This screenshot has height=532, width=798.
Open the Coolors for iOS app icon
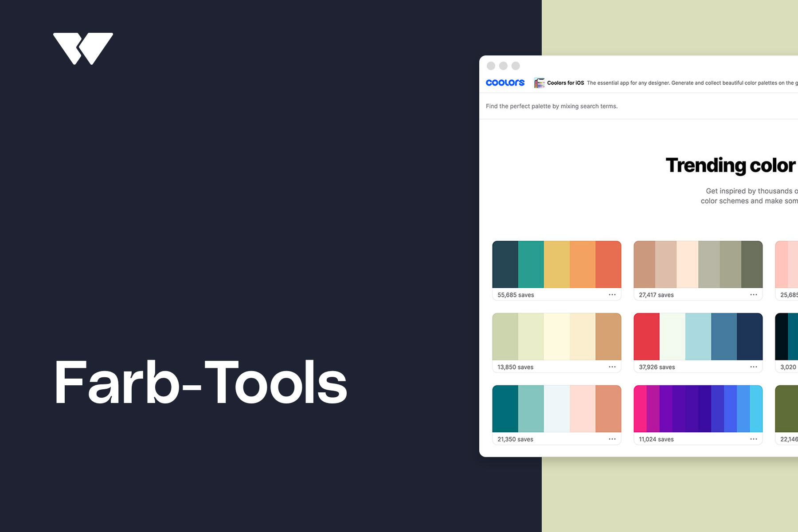point(539,83)
